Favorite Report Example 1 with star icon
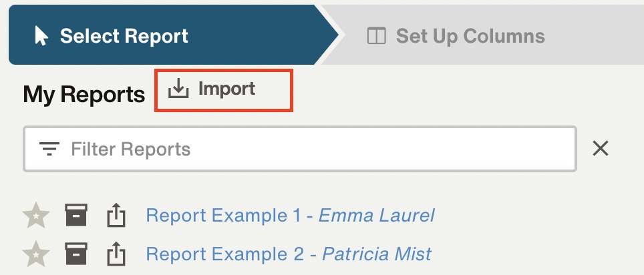This screenshot has width=644, height=275. click(36, 215)
